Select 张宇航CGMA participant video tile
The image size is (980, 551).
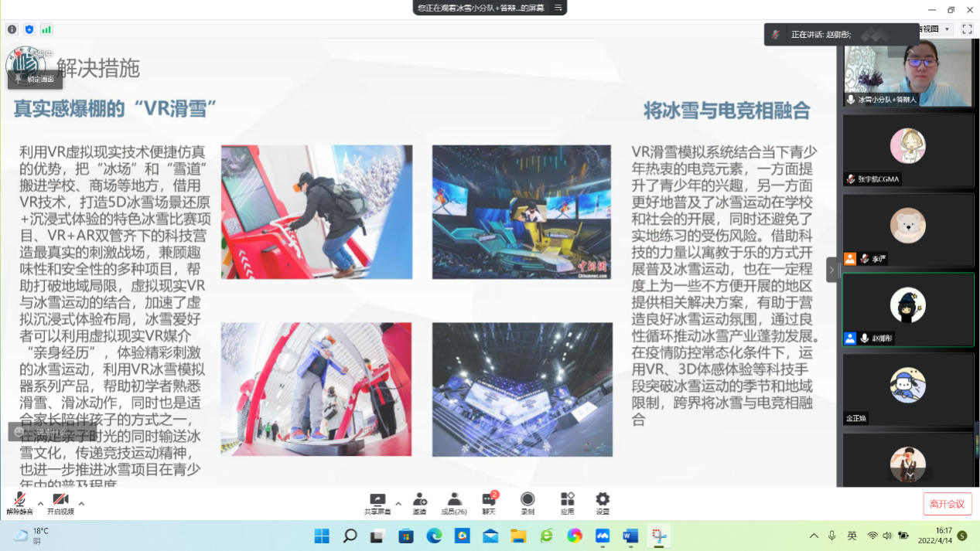(908, 151)
